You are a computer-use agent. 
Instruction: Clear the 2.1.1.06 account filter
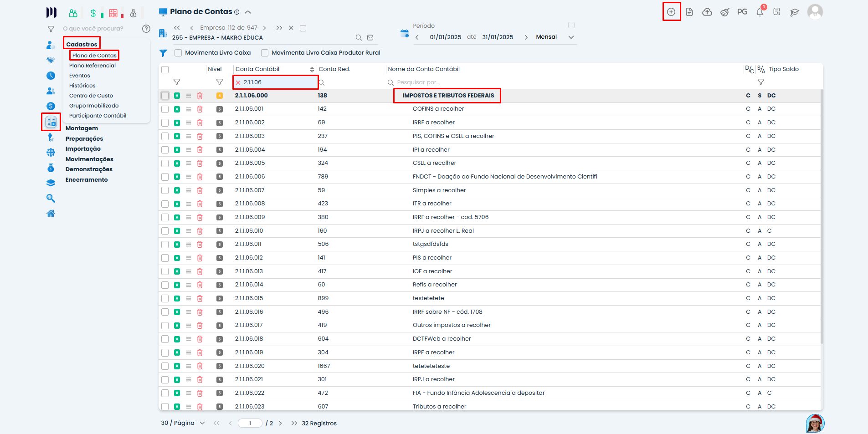click(238, 82)
